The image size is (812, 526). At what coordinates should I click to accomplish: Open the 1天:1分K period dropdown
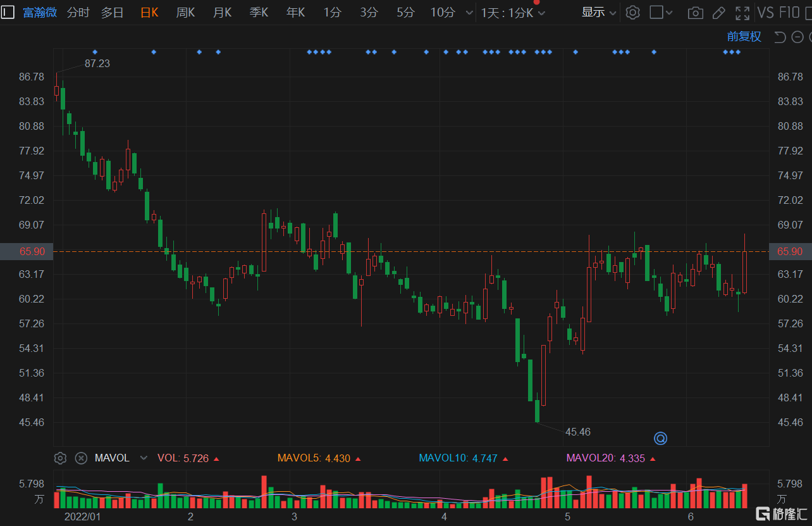pos(513,12)
